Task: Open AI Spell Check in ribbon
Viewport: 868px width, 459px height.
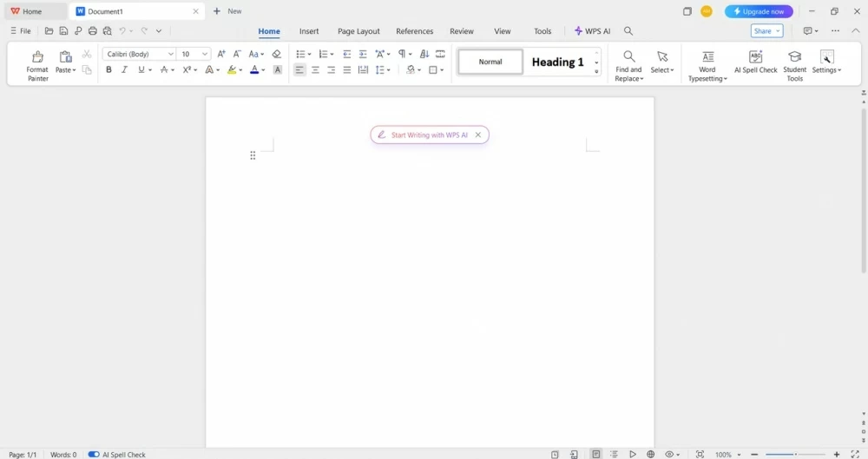Action: pos(755,62)
